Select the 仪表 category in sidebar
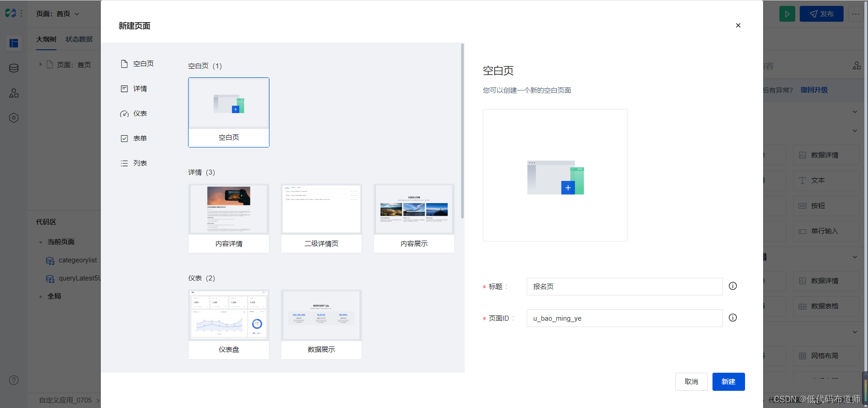The width and height of the screenshot is (868, 408). pyautogui.click(x=134, y=114)
